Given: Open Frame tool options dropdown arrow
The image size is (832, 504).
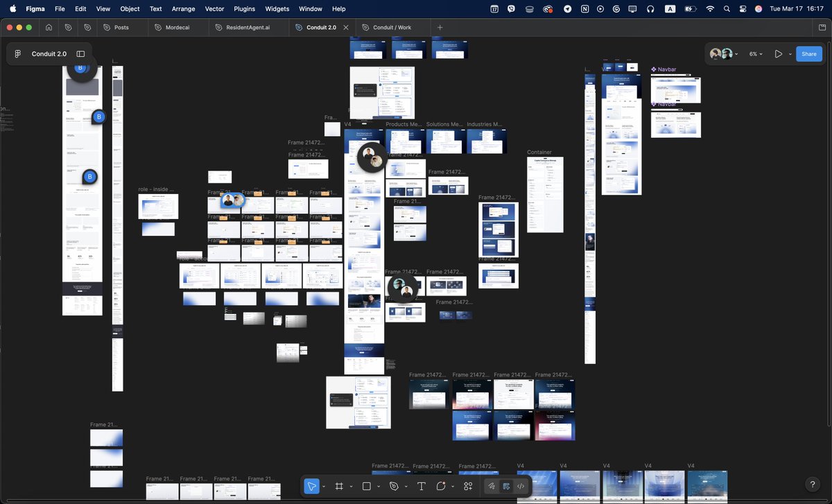Looking at the screenshot, I should (351, 487).
